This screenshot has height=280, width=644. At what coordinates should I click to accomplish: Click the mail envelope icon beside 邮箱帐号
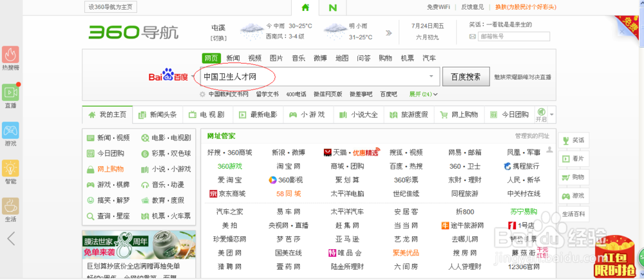473,37
